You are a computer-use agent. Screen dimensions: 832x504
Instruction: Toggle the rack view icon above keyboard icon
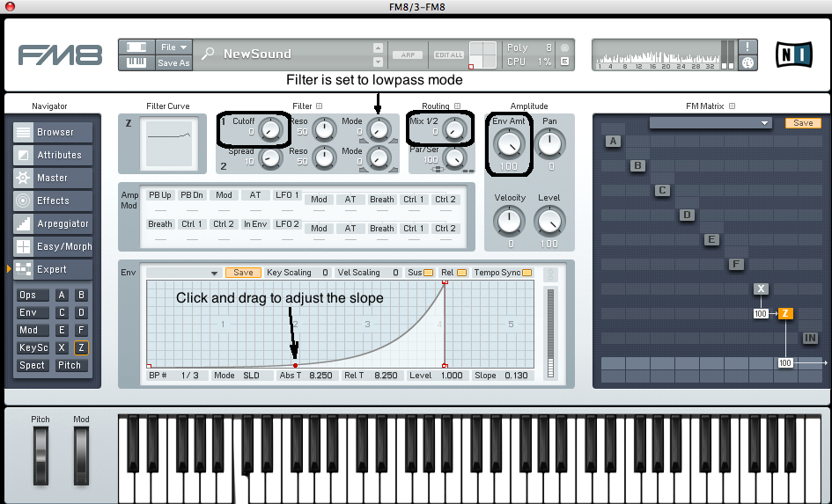pos(136,47)
